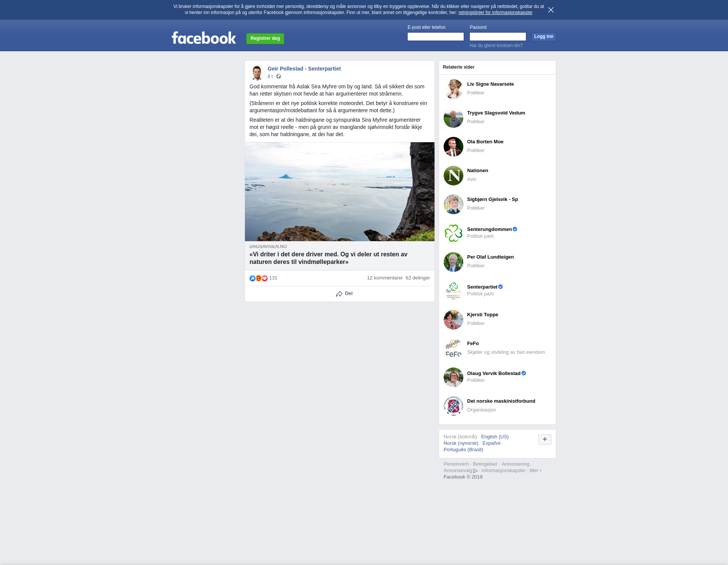Click Senterungdommen verified badge
The image size is (728, 565).
coord(515,229)
